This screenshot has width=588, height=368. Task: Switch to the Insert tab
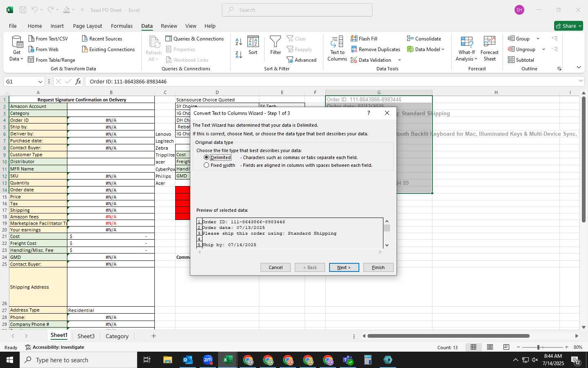[57, 26]
